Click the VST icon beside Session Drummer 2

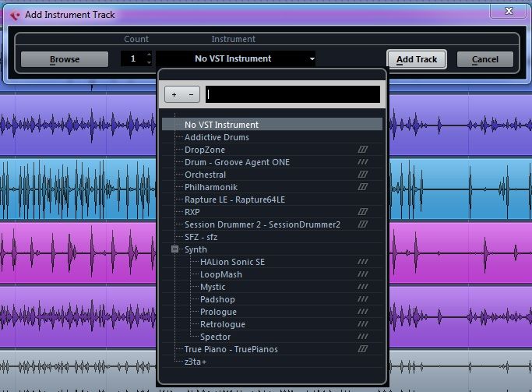[x=363, y=224]
